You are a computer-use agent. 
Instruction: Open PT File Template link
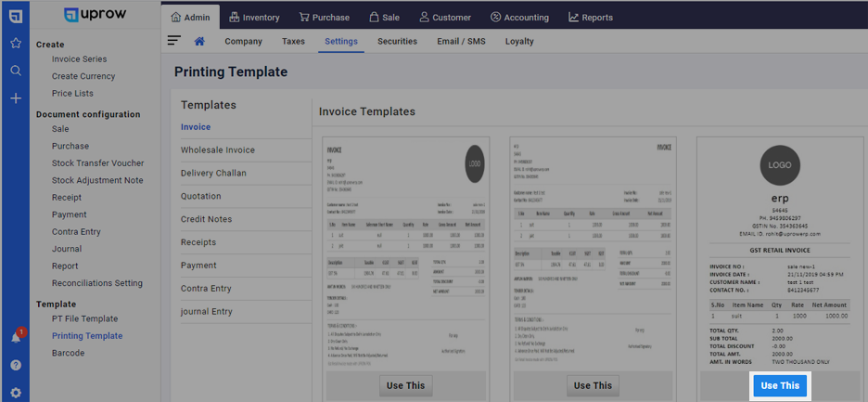click(84, 318)
